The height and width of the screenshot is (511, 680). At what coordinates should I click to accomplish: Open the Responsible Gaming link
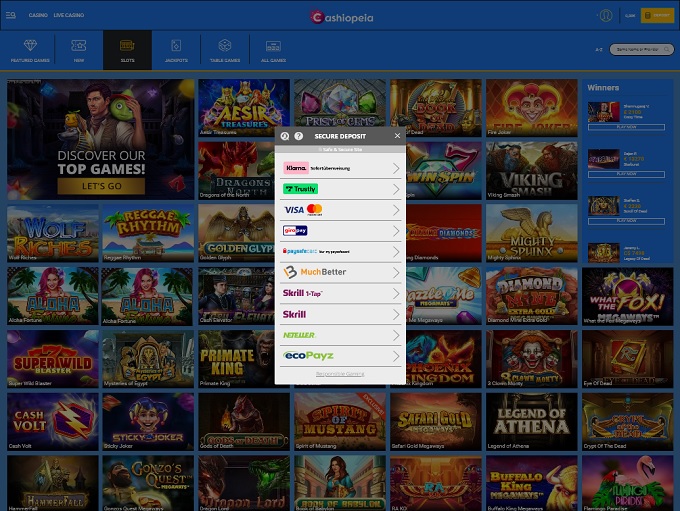[340, 373]
